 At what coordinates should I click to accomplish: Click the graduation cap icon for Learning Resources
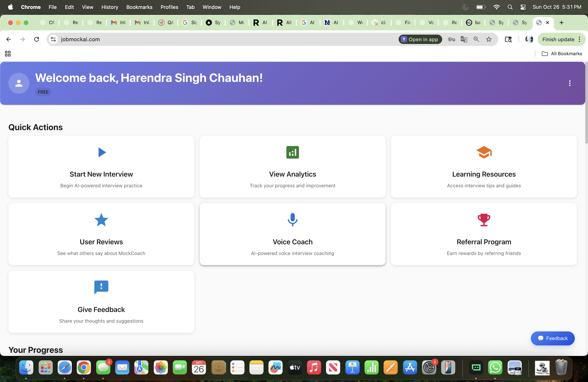click(x=484, y=152)
